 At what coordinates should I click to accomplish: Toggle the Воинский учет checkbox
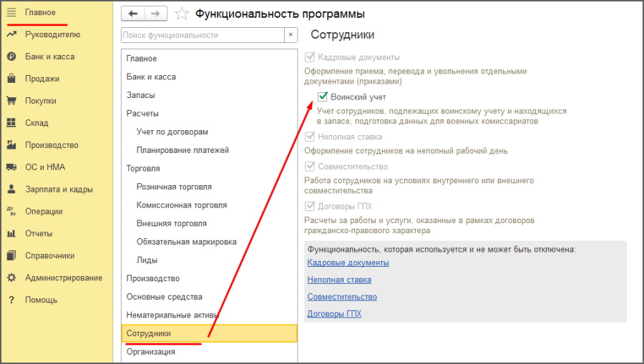[323, 97]
